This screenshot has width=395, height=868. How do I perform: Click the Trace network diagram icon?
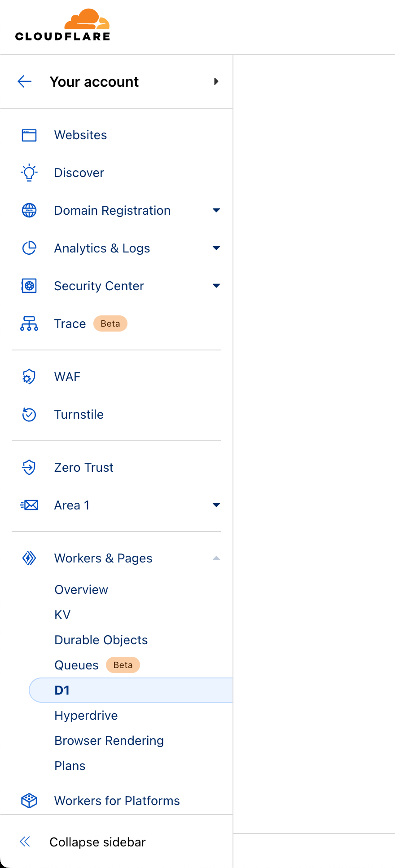29,323
